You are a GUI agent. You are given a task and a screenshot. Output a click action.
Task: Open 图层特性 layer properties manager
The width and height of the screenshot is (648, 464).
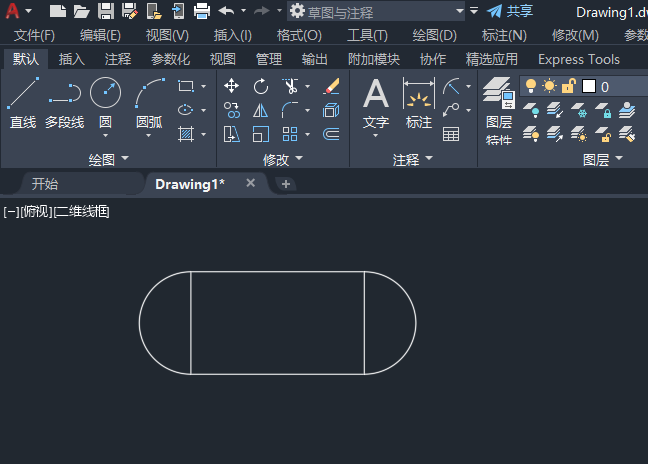[x=498, y=108]
